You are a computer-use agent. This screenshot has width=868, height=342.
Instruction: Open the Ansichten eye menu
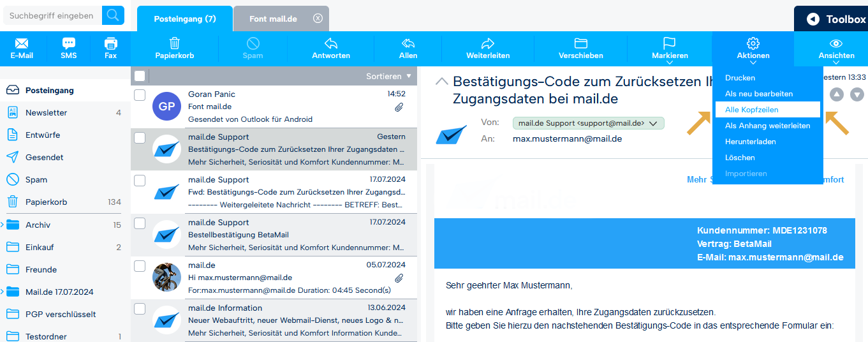(x=836, y=50)
